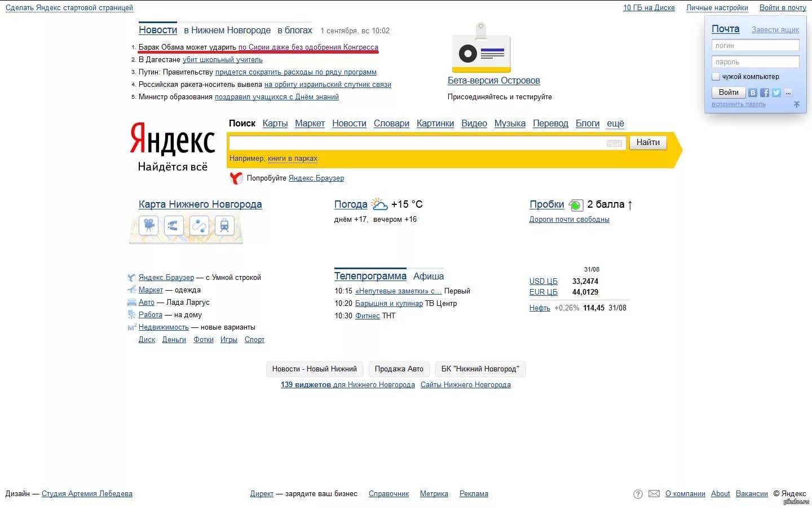812x508 pixels.
Task: Open the Картинки service above the search bar
Action: [x=435, y=124]
